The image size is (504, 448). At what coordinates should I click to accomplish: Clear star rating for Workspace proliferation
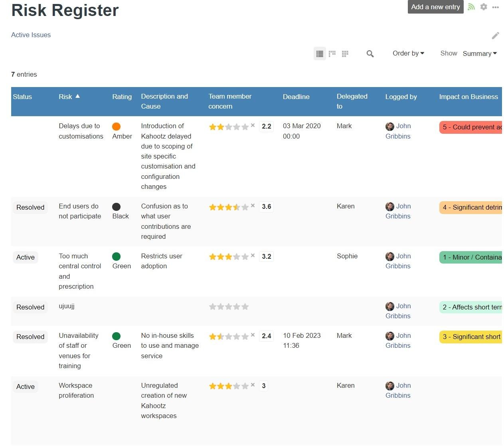[x=253, y=385]
